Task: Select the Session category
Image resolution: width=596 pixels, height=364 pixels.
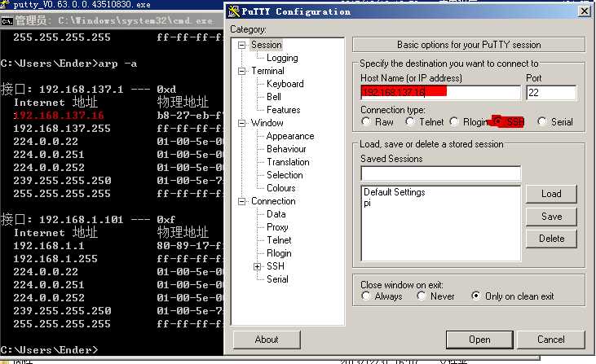Action: (x=267, y=45)
